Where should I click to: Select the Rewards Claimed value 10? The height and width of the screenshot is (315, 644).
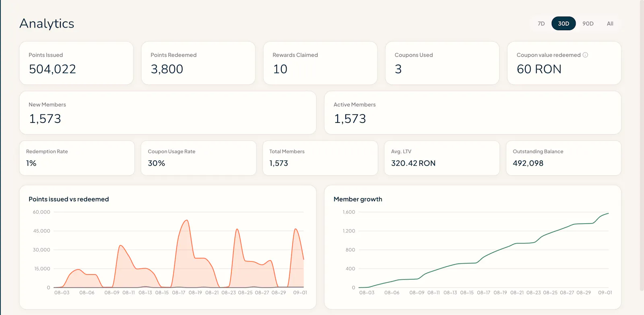[x=280, y=69]
